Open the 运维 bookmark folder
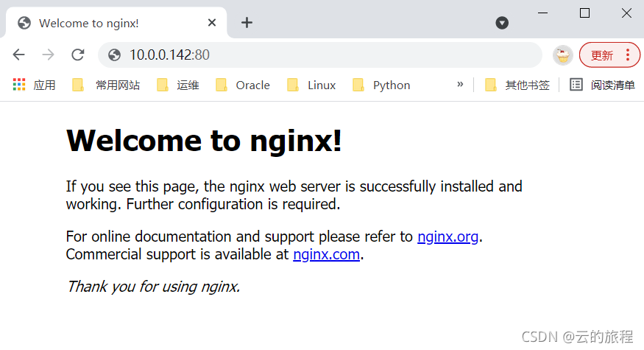The height and width of the screenshot is (350, 644). click(178, 85)
